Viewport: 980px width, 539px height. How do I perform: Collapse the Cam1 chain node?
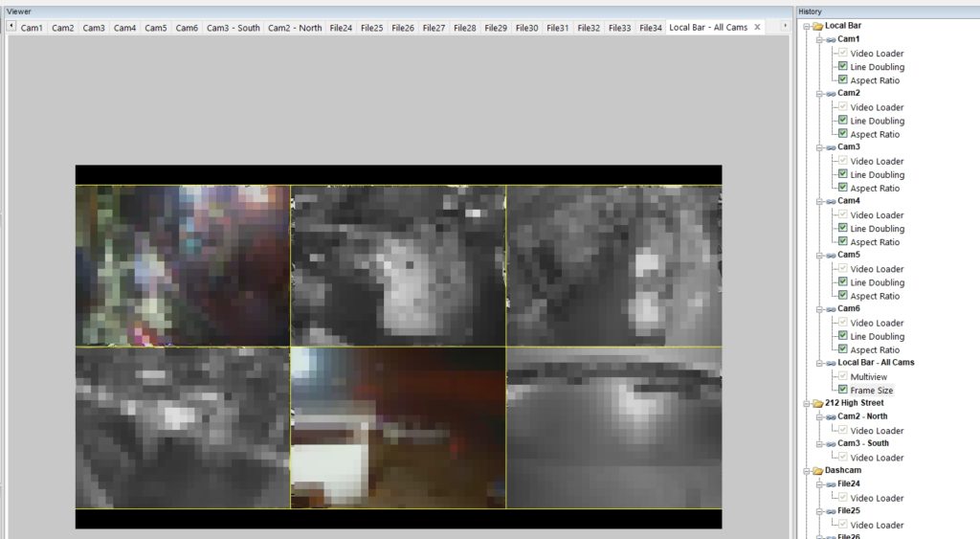tap(819, 39)
